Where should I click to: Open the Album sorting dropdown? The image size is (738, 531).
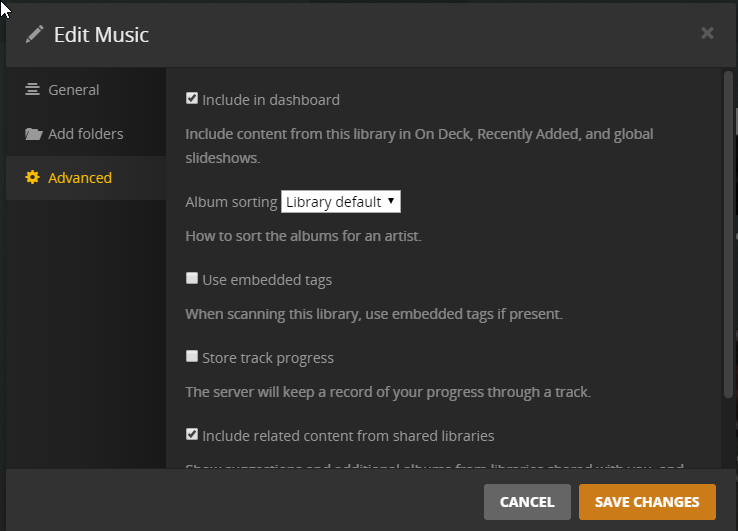340,201
